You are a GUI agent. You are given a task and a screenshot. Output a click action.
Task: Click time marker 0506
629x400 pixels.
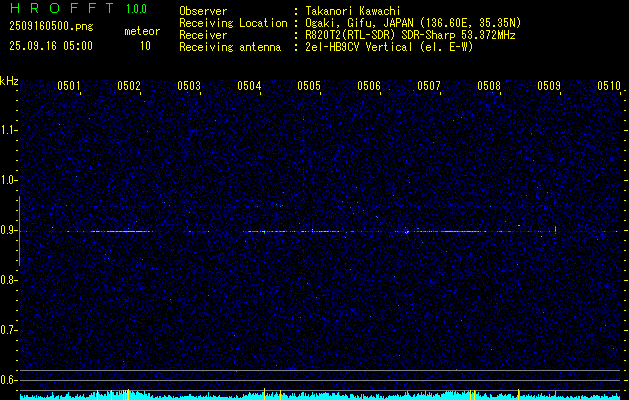coord(369,85)
